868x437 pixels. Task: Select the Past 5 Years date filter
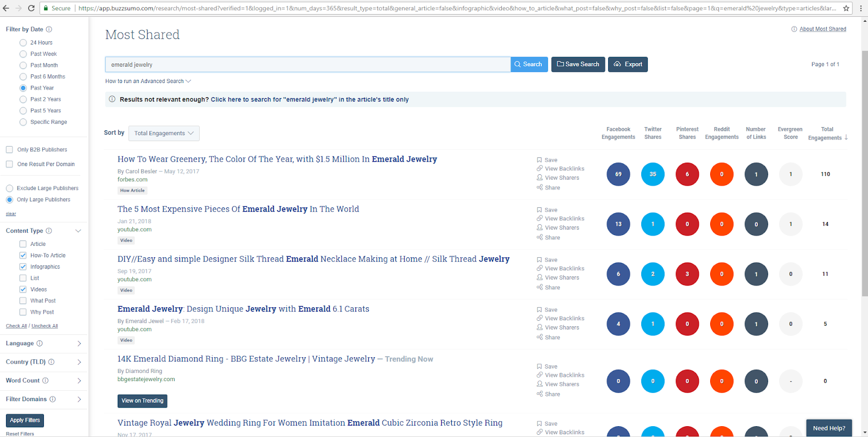click(x=23, y=111)
